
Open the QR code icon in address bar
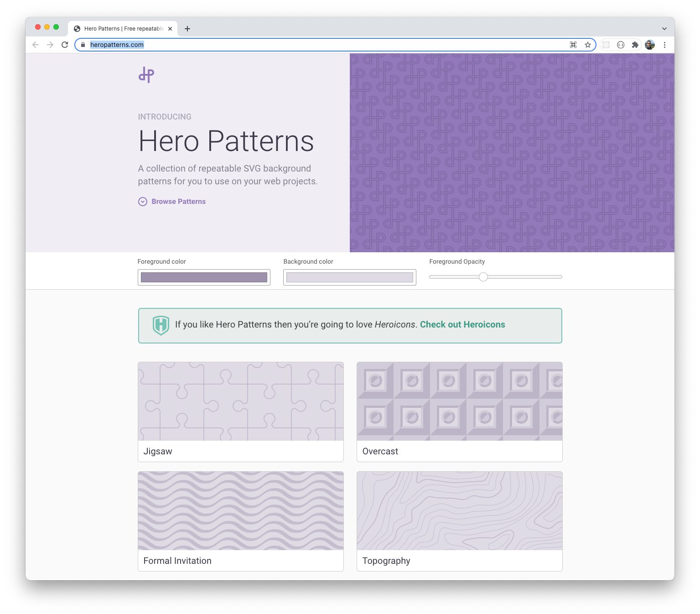(573, 45)
